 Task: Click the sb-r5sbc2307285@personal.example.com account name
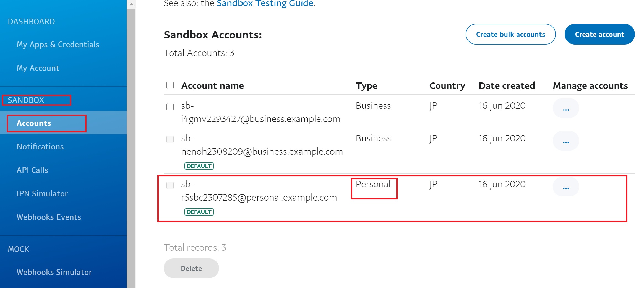coord(259,191)
